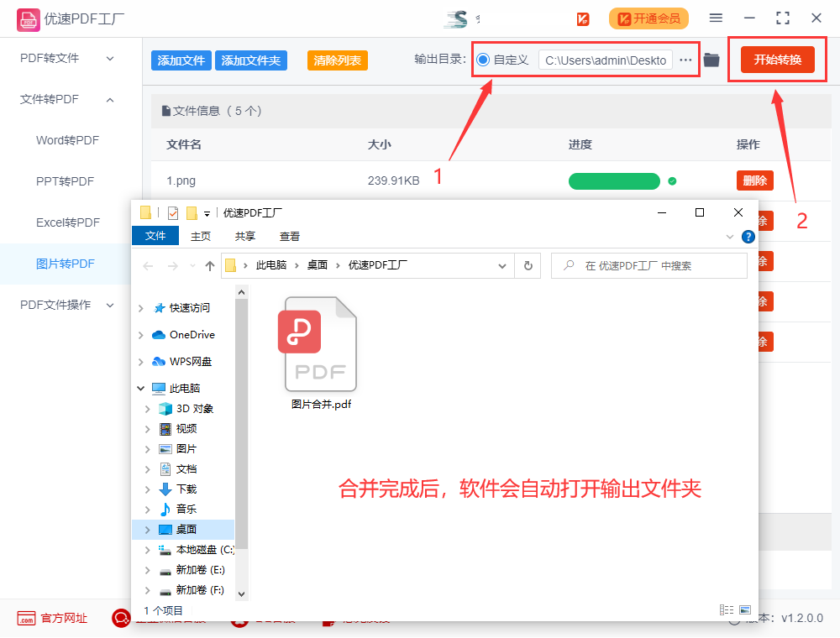840x638 pixels.
Task: Switch Explorer to large icons view
Action: pyautogui.click(x=744, y=609)
